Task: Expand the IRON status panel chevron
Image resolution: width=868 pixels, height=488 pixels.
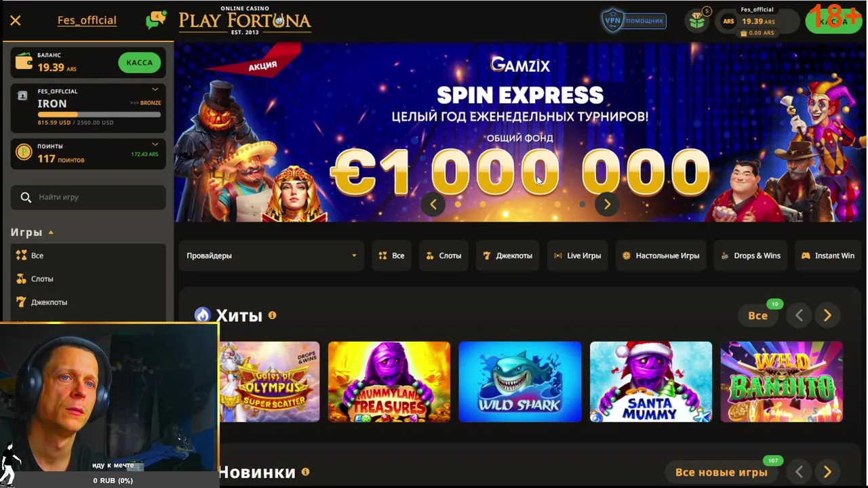Action: click(155, 89)
